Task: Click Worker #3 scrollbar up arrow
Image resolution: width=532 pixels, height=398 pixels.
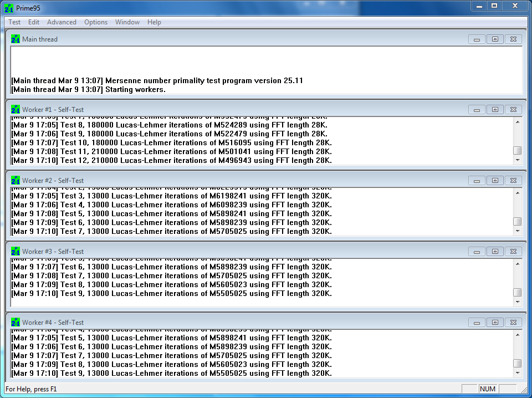Action: pyautogui.click(x=518, y=264)
